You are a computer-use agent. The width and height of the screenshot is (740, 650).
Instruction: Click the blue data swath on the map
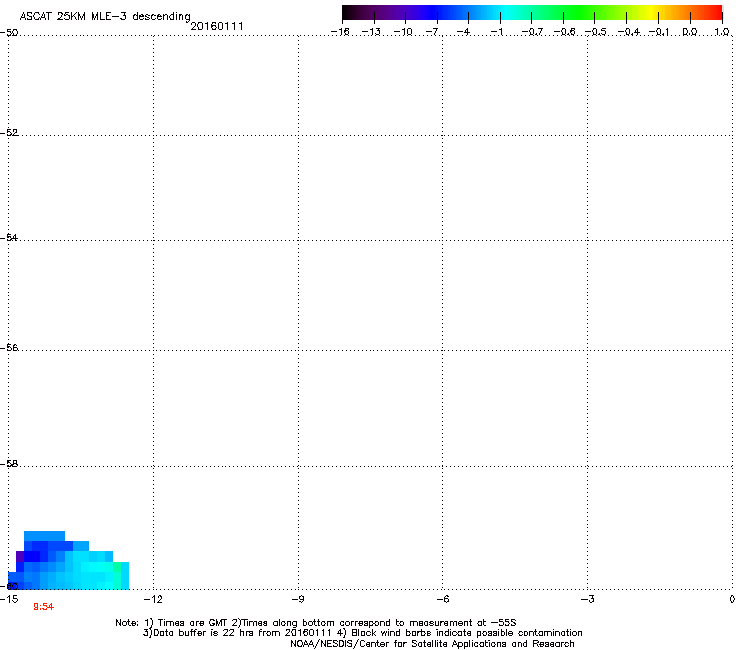tap(68, 562)
